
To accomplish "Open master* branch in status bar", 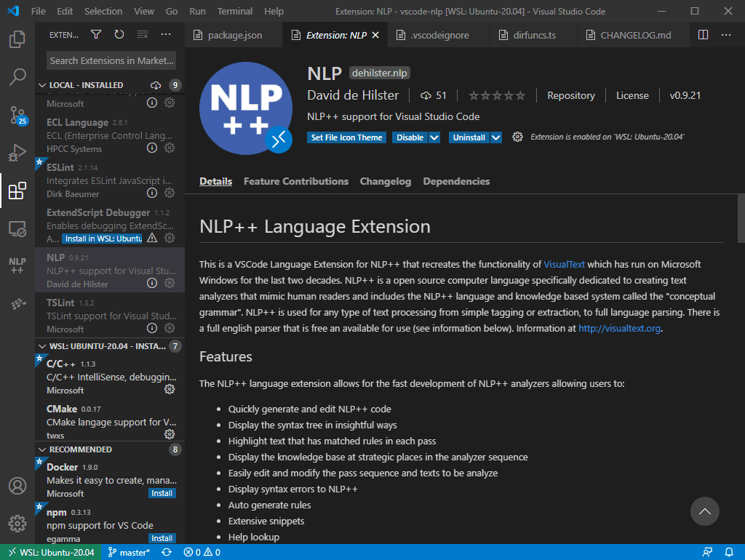I will (129, 552).
